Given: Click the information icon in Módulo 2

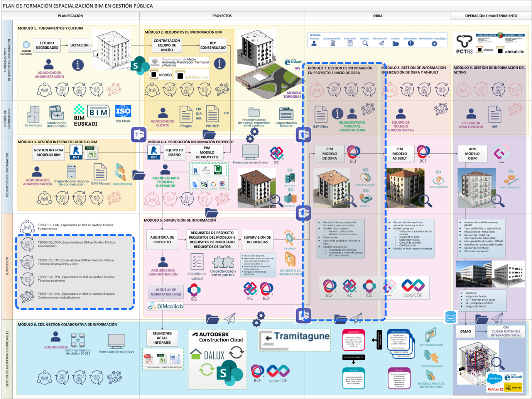Looking at the screenshot, I should pos(220,63).
